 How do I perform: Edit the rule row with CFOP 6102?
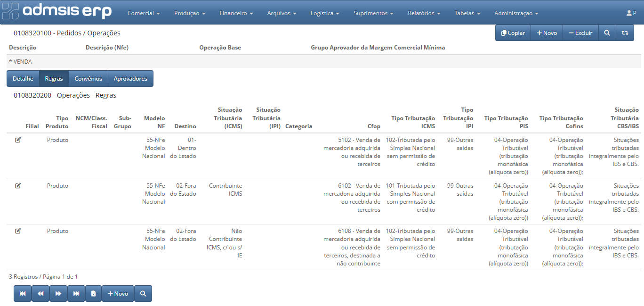coord(18,186)
